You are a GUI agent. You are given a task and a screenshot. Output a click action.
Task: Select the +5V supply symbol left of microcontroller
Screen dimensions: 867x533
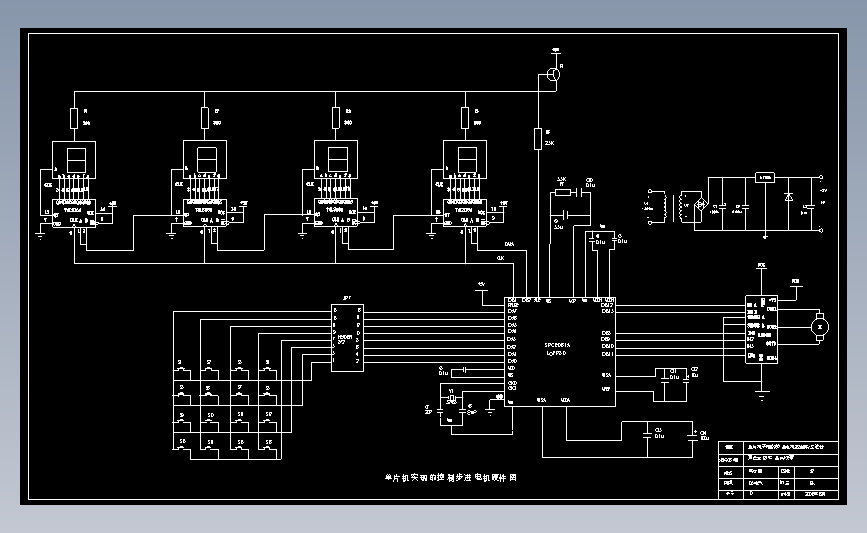pos(482,286)
